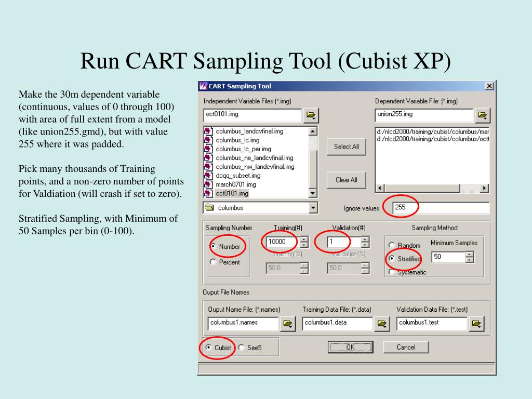This screenshot has height=399, width=532.
Task: Increase Validation(#) value with up arrow
Action: (x=365, y=239)
